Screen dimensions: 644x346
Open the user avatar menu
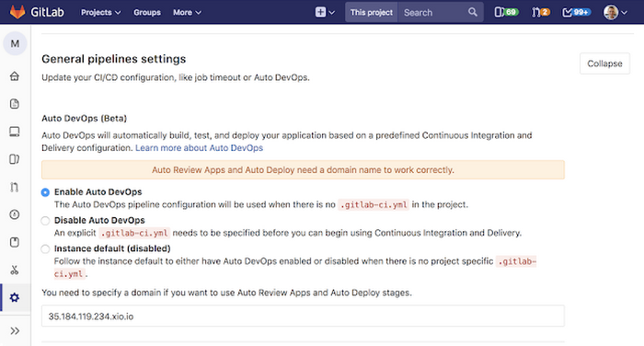pyautogui.click(x=615, y=12)
